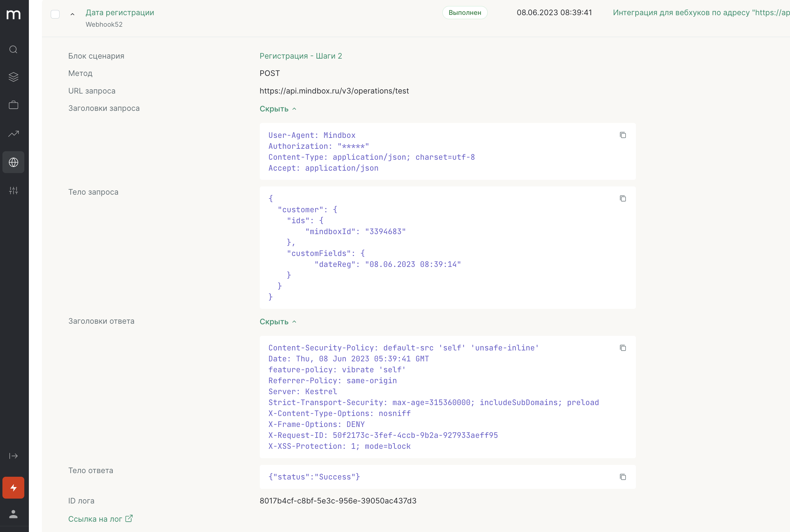
Task: Copy the response body Success status
Action: [623, 477]
